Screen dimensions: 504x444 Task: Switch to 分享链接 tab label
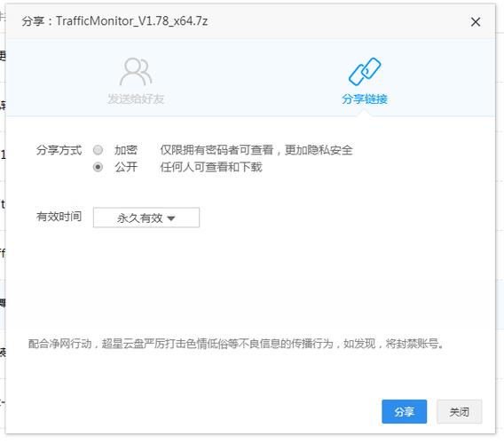click(365, 99)
